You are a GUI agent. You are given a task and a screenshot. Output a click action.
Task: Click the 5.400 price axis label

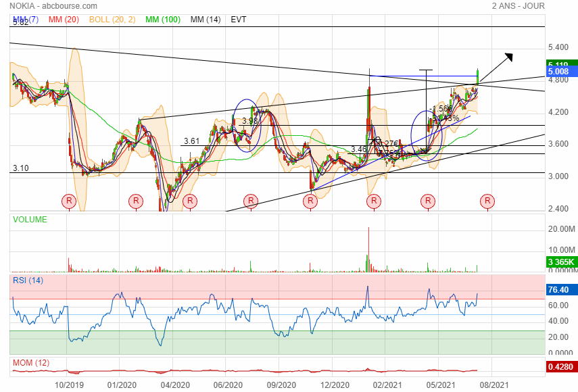click(558, 47)
